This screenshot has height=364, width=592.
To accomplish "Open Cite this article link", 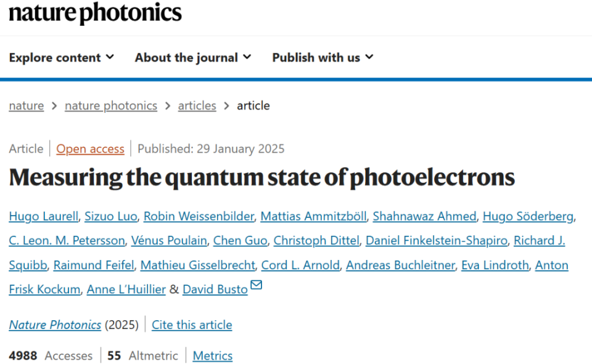I will 192,325.
